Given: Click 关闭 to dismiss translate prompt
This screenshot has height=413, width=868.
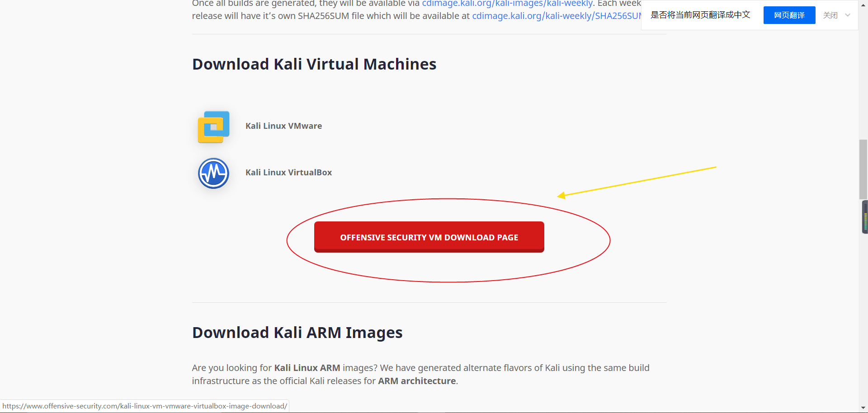Looking at the screenshot, I should point(830,15).
